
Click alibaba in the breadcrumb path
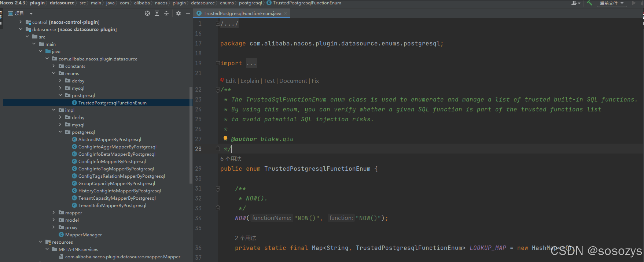tap(142, 3)
